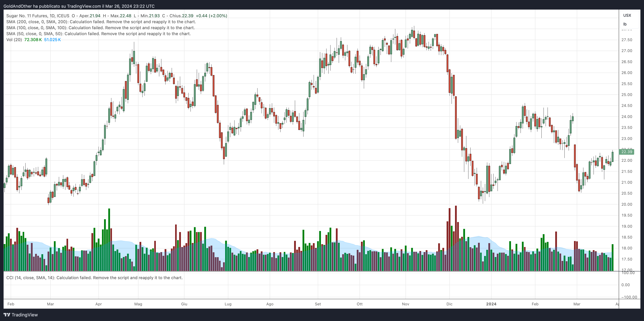644x321 pixels.
Task: Click the TradingView logo at bottom left
Action: coord(21,315)
